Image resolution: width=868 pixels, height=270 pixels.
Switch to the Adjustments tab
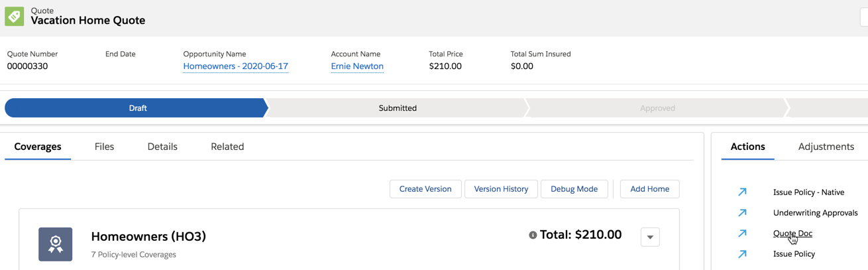pyautogui.click(x=826, y=147)
